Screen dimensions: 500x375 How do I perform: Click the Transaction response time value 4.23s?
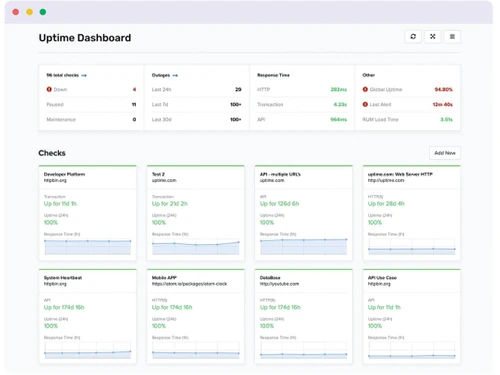(340, 104)
